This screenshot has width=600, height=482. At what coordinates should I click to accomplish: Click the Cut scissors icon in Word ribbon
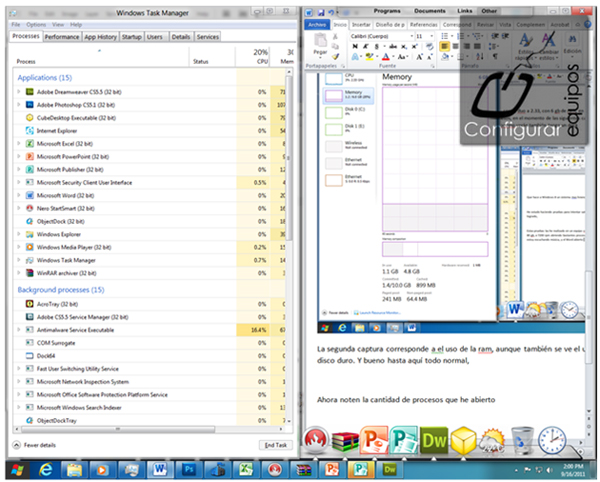(335, 37)
